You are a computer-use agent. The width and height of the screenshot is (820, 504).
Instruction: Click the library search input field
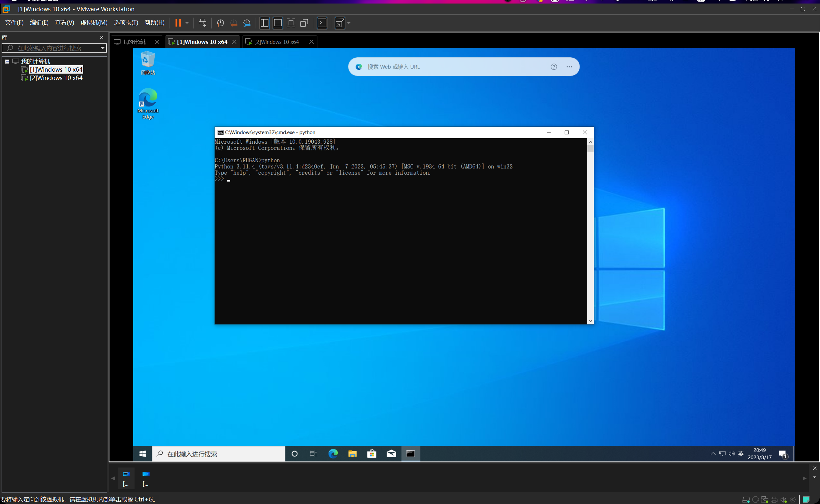[x=53, y=48]
